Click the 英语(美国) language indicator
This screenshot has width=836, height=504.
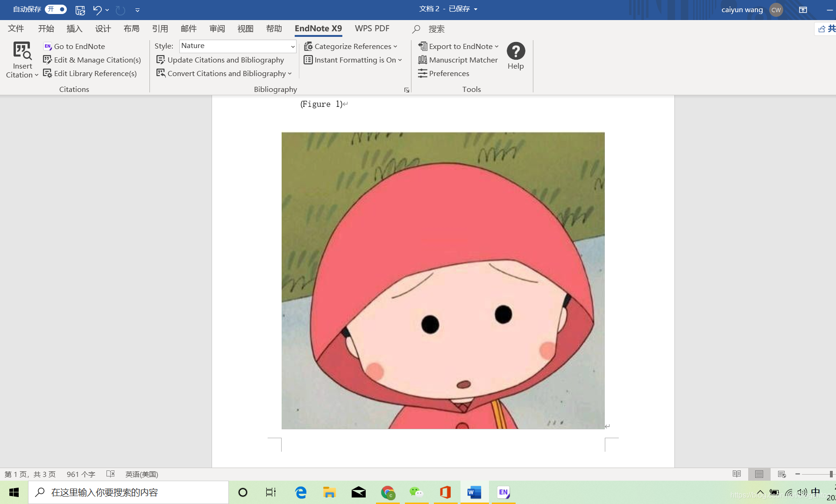click(x=142, y=474)
